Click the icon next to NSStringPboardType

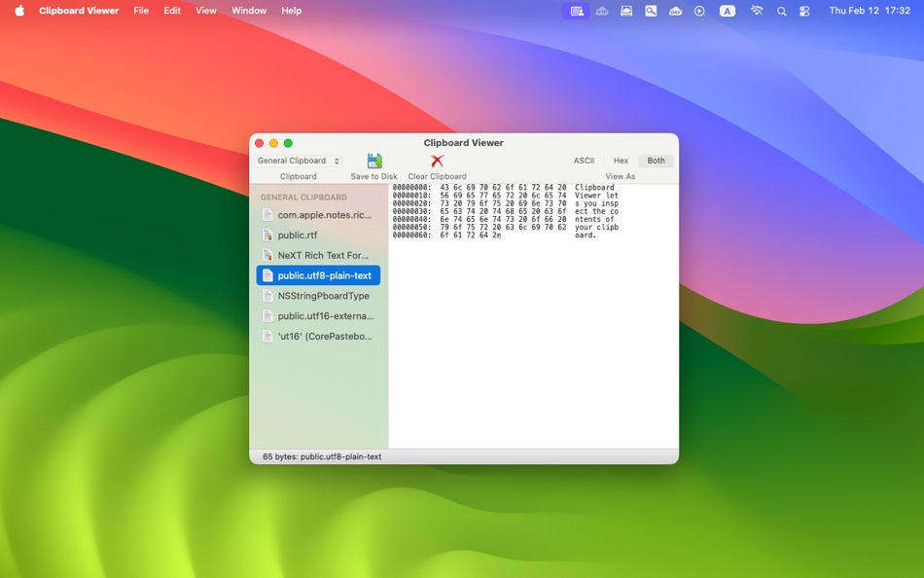268,295
